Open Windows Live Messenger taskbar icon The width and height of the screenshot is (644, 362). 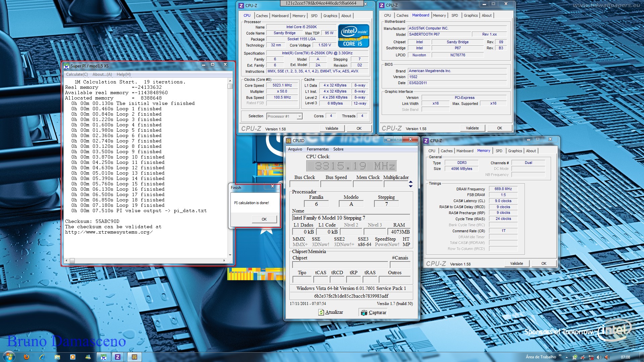(88, 357)
